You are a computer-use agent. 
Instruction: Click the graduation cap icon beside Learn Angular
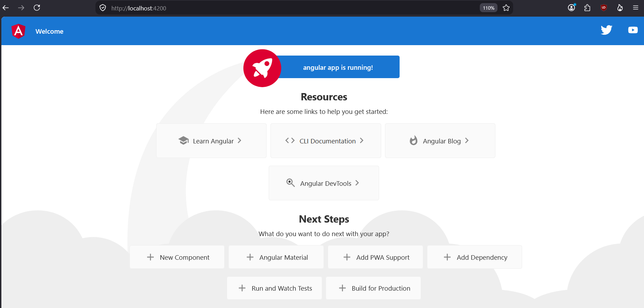point(184,140)
